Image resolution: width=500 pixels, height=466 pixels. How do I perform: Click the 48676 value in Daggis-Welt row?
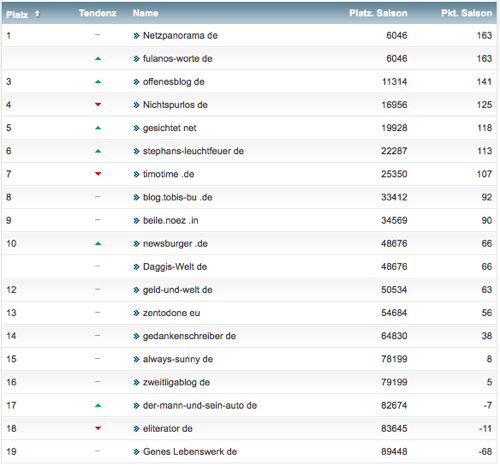click(x=394, y=267)
